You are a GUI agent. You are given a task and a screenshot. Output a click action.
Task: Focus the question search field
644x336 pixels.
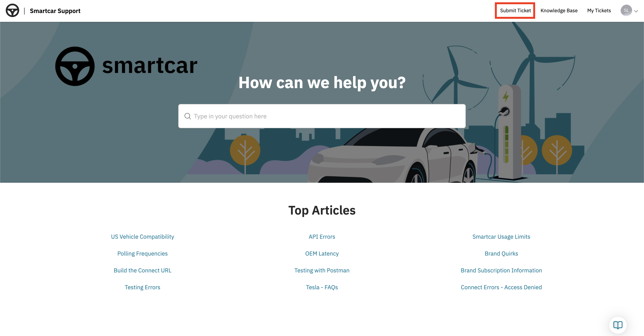322,116
